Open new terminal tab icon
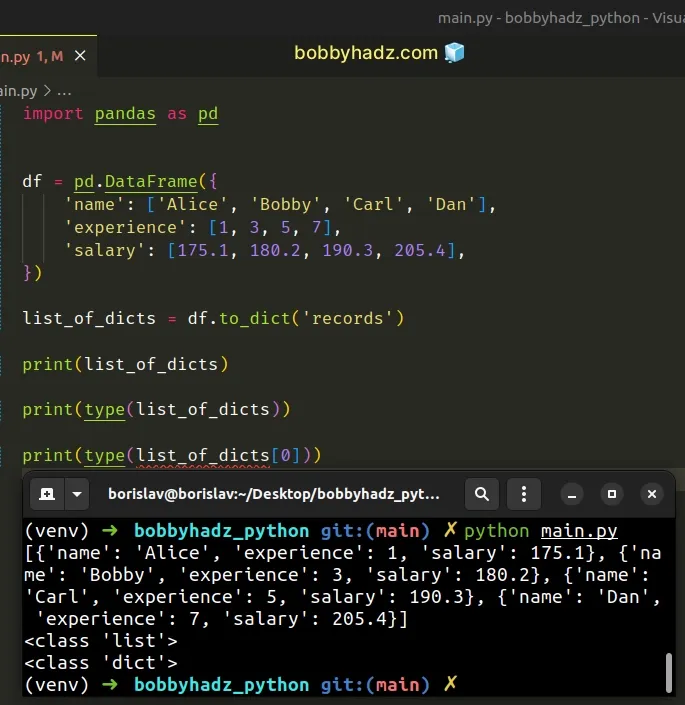Screen dimensions: 685x705 click(47, 494)
